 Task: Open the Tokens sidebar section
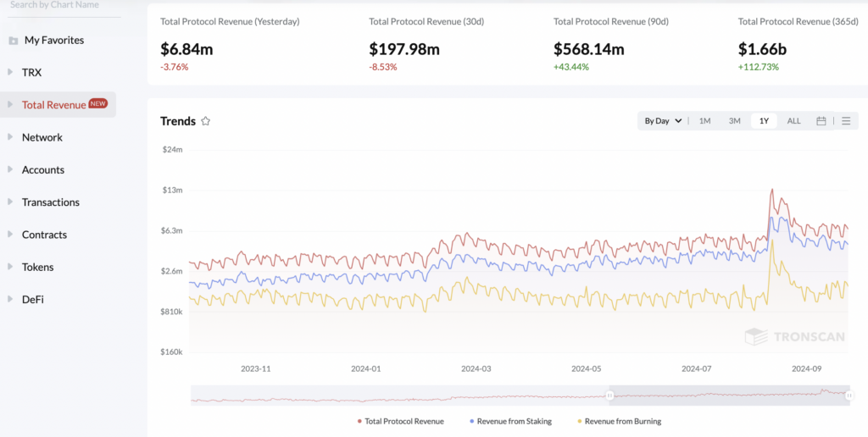tap(37, 267)
